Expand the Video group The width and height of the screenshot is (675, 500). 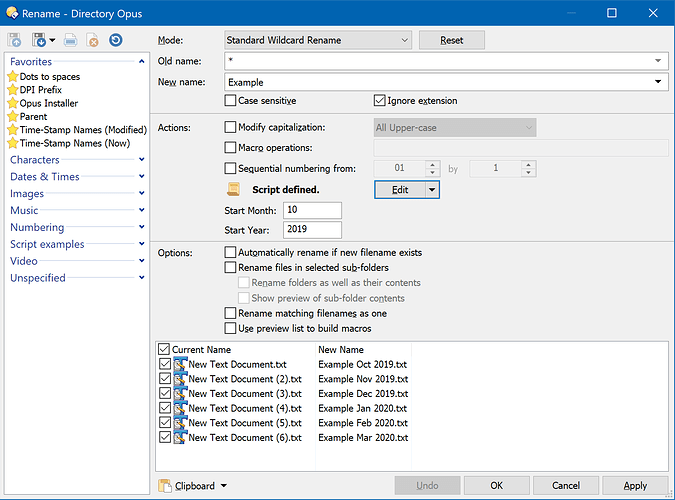142,261
